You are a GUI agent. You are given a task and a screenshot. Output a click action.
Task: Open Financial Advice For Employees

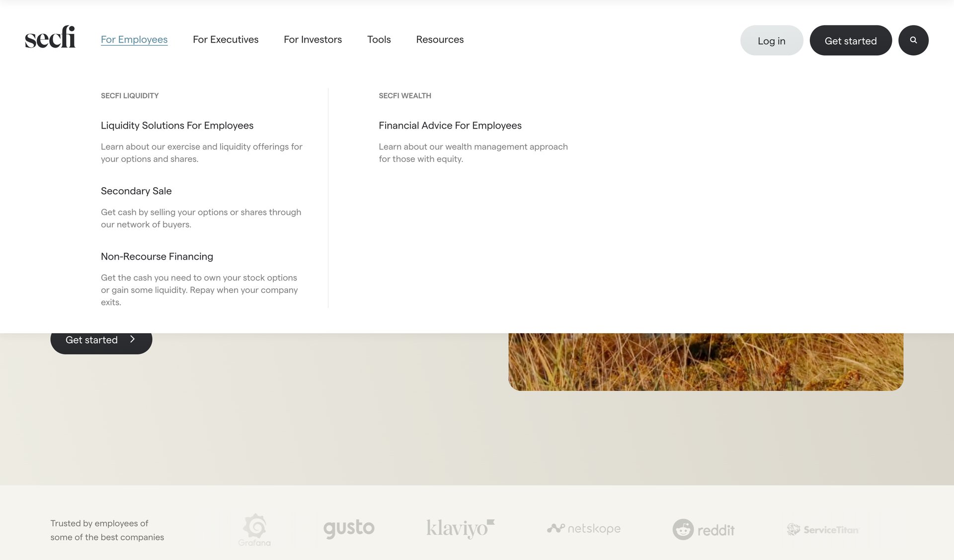(x=450, y=126)
